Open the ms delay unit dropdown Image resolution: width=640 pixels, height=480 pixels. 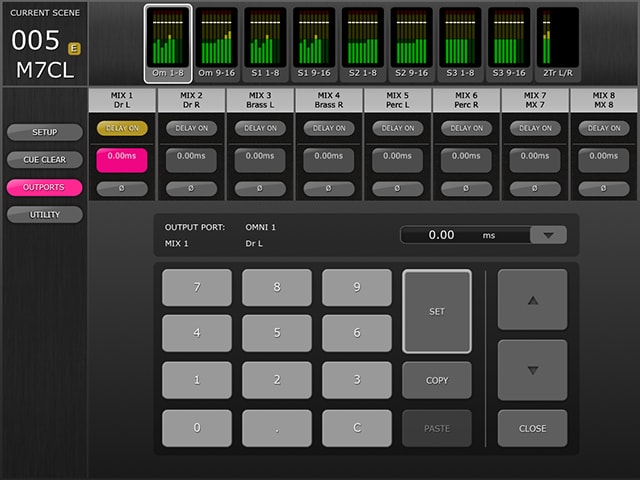click(x=548, y=235)
